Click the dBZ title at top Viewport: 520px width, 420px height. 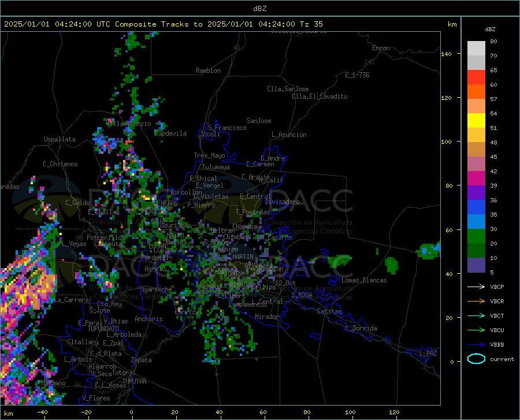[x=259, y=9]
